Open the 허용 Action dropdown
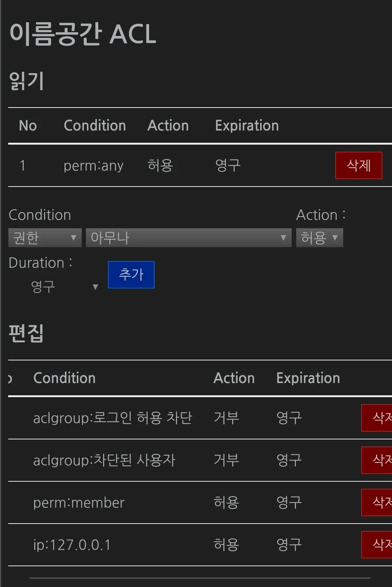392x587 pixels. pyautogui.click(x=319, y=238)
